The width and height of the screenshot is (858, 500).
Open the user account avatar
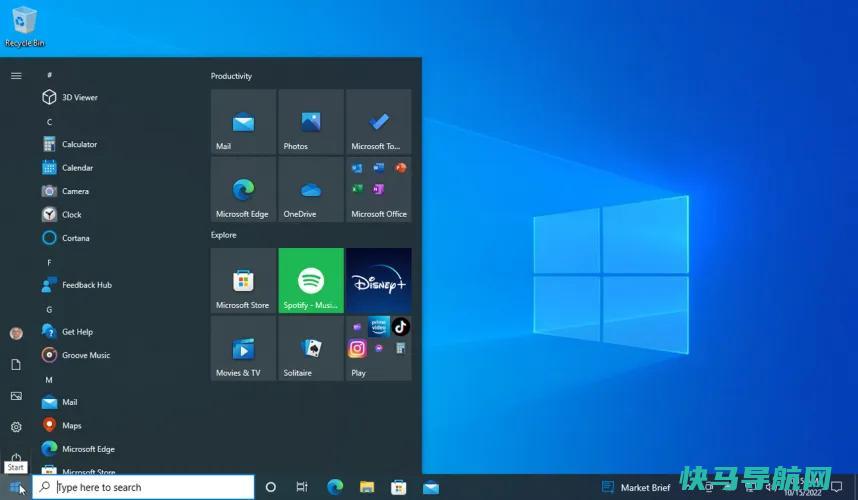[16, 333]
